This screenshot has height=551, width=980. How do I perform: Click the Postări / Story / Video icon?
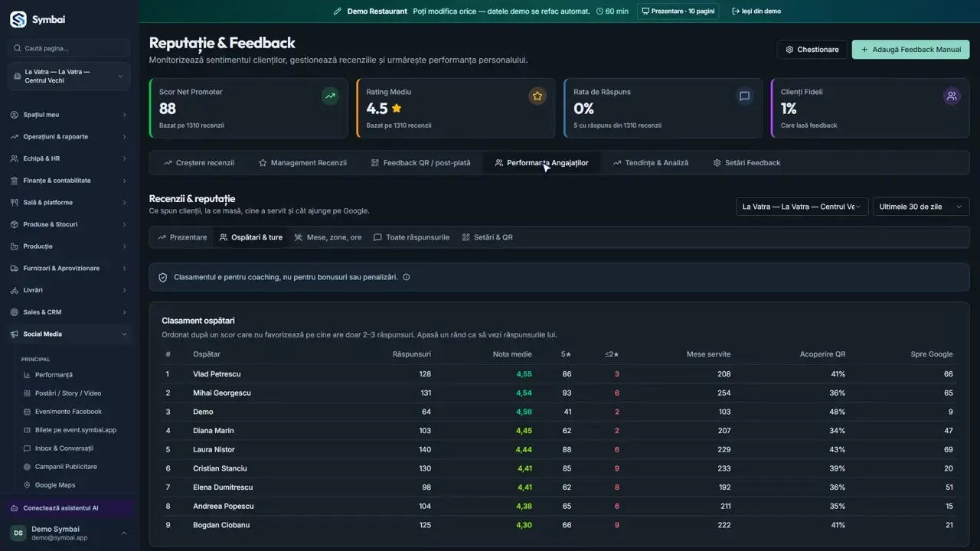[27, 393]
